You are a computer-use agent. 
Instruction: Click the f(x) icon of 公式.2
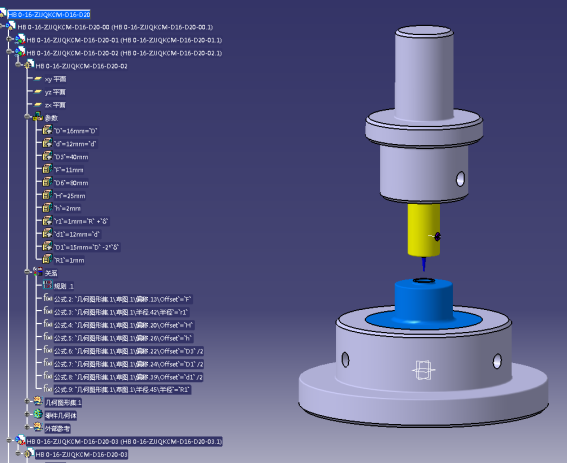tap(48, 298)
